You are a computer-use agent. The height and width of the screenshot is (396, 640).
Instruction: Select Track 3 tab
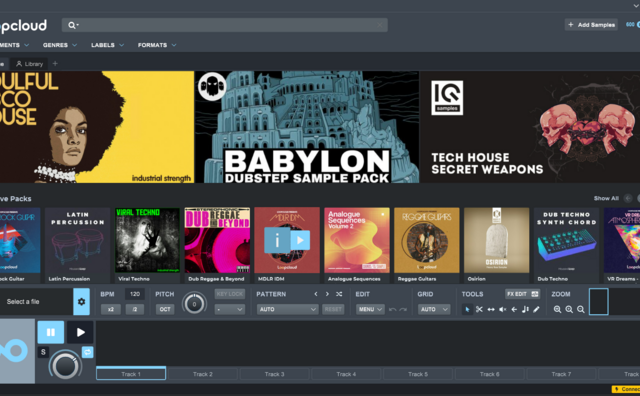click(x=274, y=374)
